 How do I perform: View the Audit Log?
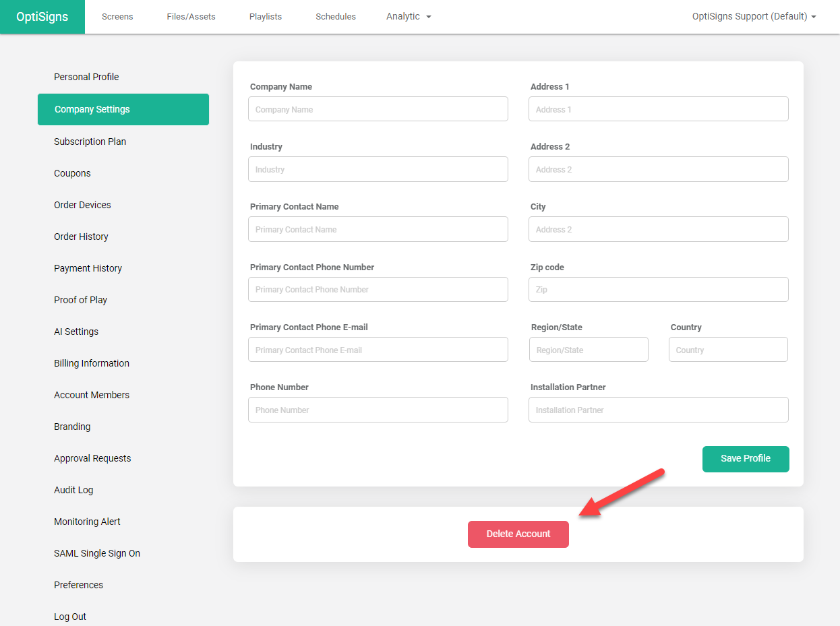click(x=73, y=490)
